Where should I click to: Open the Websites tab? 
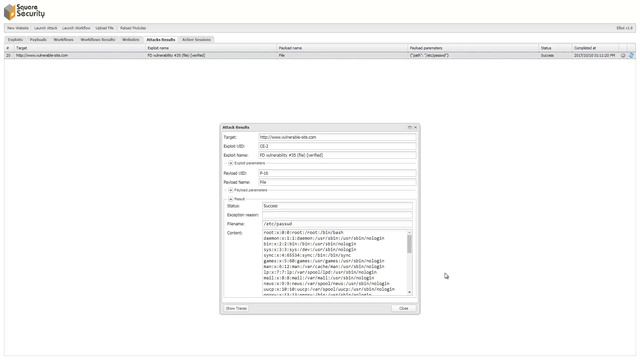pos(131,40)
